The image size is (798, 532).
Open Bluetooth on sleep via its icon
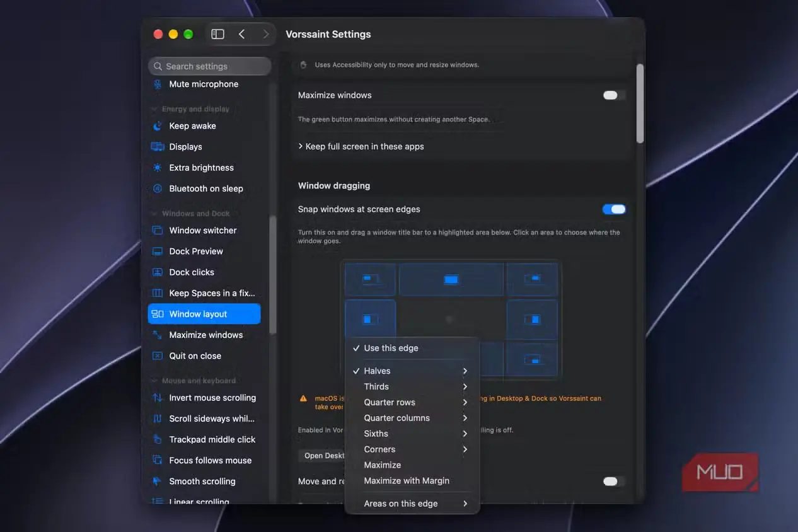[158, 188]
